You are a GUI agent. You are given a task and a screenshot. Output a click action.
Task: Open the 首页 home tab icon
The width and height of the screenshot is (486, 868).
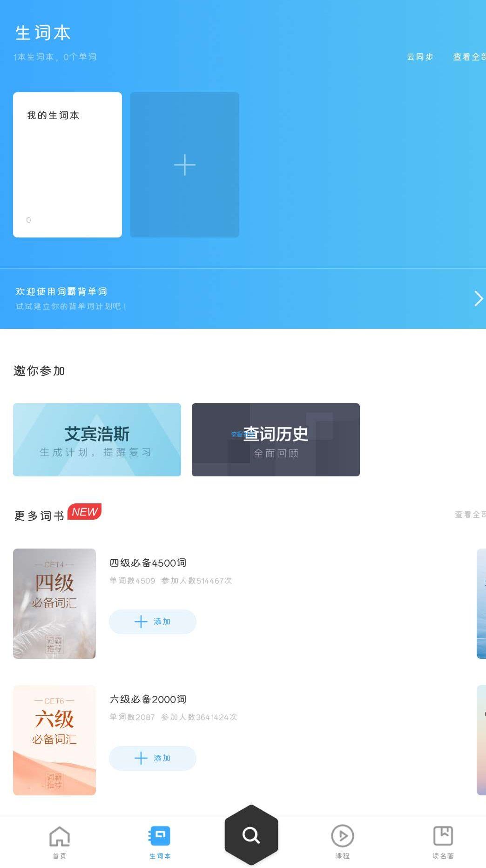pos(60,836)
